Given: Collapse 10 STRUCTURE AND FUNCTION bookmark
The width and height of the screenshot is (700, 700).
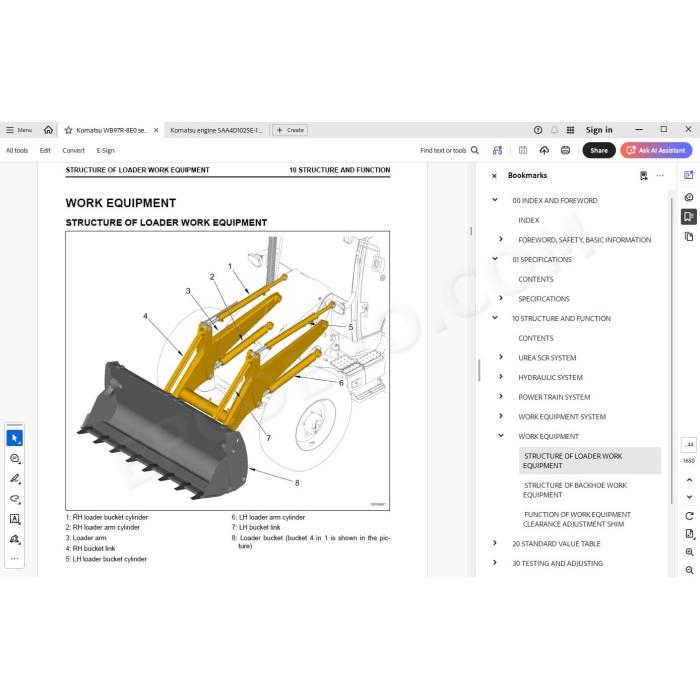Looking at the screenshot, I should 495,318.
